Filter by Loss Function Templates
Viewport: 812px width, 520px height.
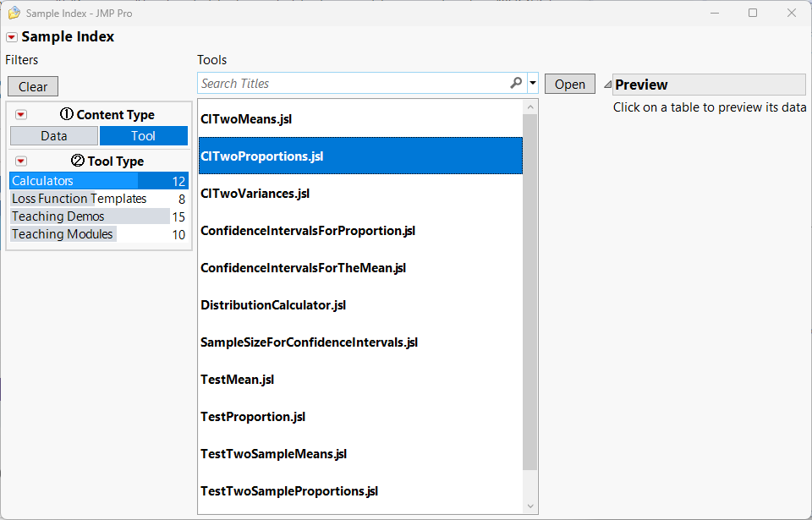(98, 199)
